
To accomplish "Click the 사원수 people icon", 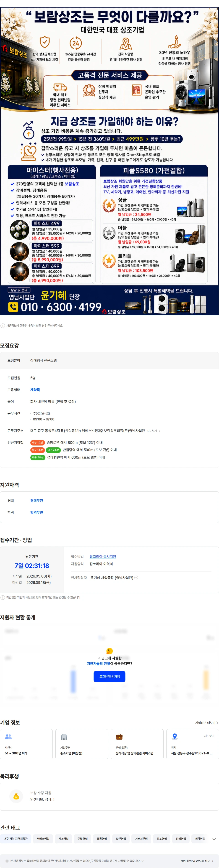I will click(x=8, y=737).
